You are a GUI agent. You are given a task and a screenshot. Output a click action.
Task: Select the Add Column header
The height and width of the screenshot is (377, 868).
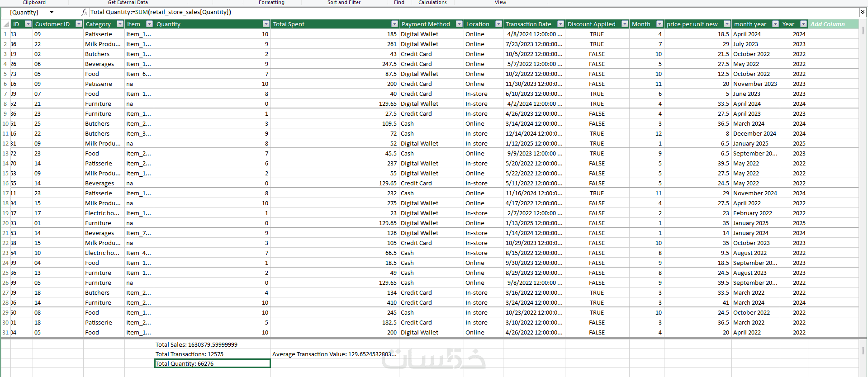[x=833, y=24]
